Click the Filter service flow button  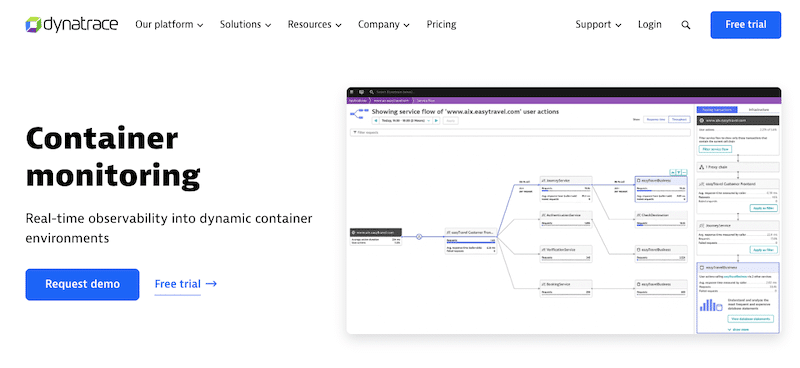point(715,149)
